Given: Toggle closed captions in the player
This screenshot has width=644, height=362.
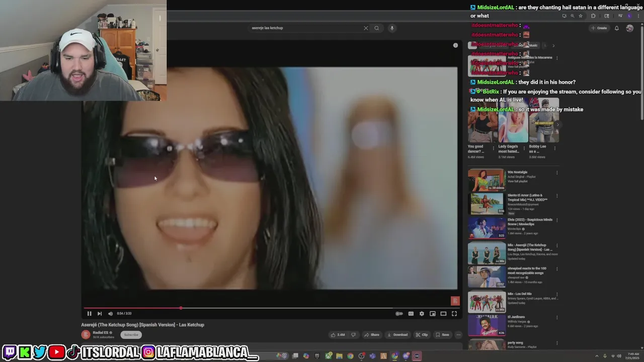Looking at the screenshot, I should click(411, 314).
